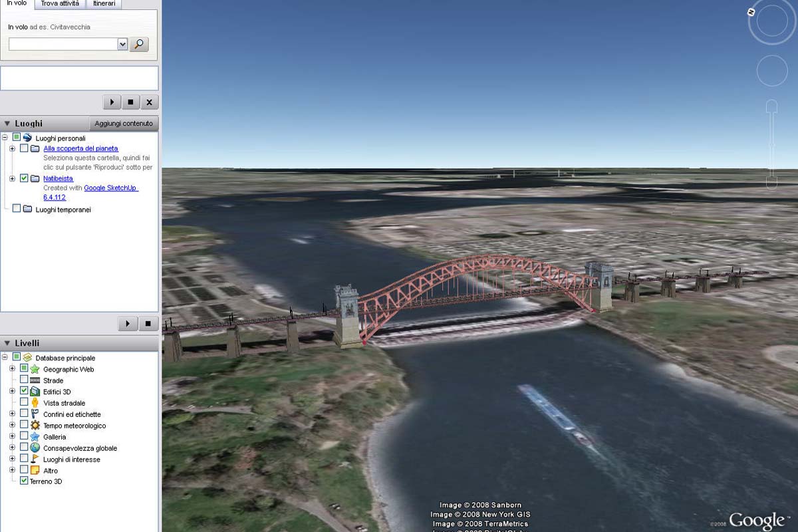Expand the Tempo meteorologico layer
The width and height of the screenshot is (798, 532).
pos(12,426)
